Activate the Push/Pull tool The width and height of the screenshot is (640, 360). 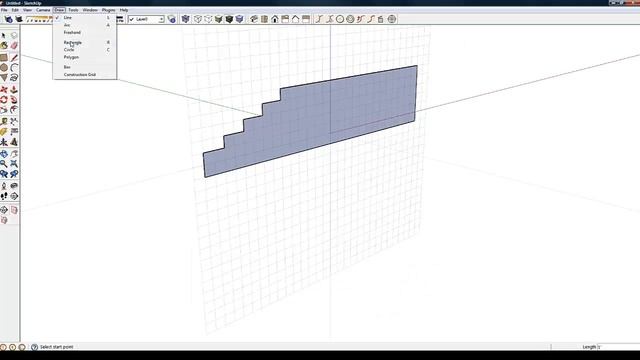point(14,89)
